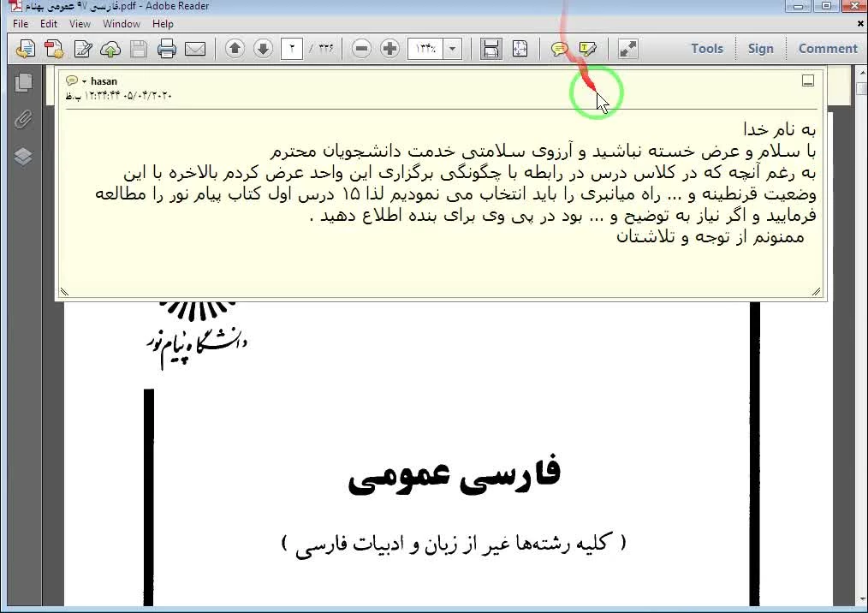
Task: Go to next page arrow
Action: (264, 49)
